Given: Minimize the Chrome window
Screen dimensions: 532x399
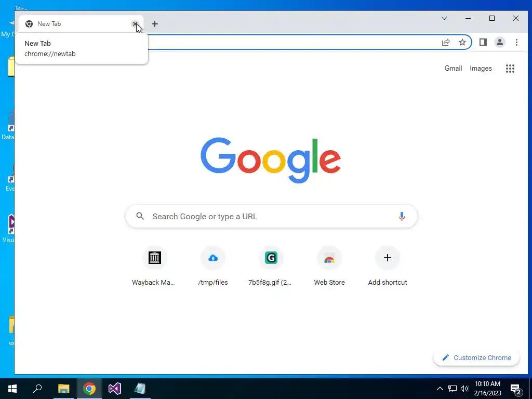Looking at the screenshot, I should [x=468, y=18].
